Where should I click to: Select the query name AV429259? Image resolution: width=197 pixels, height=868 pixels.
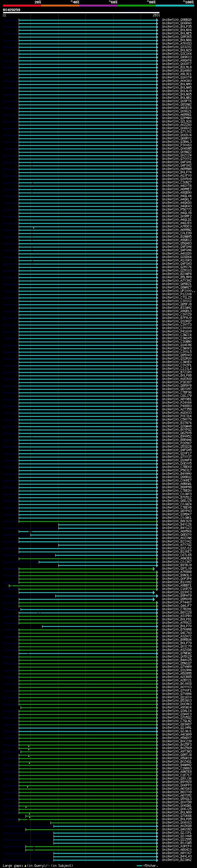(11, 10)
